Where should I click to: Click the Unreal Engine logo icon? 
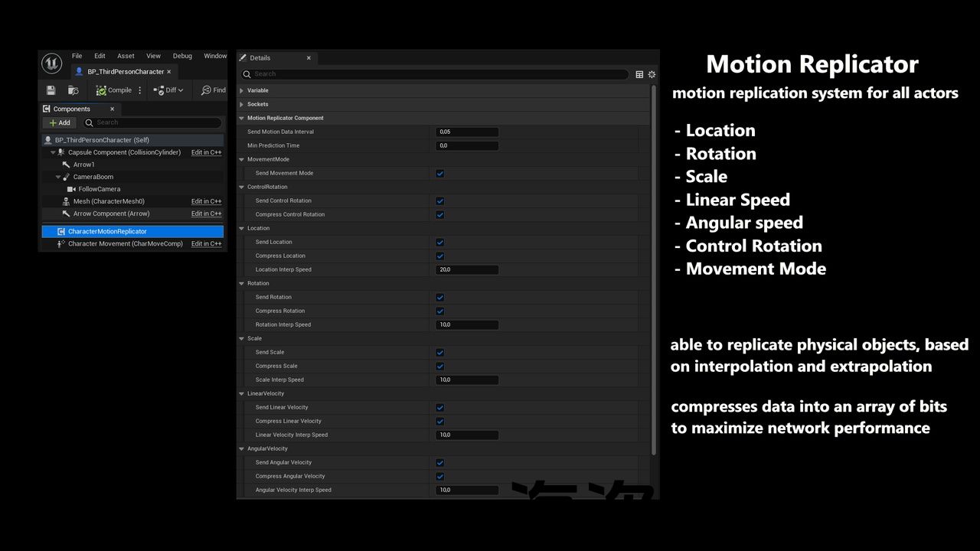coord(51,63)
